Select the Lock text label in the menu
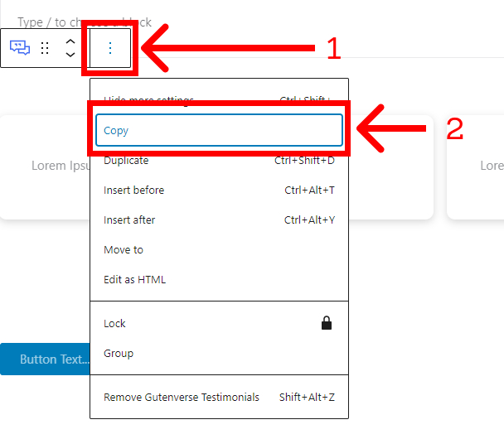504x439 pixels. 115,324
